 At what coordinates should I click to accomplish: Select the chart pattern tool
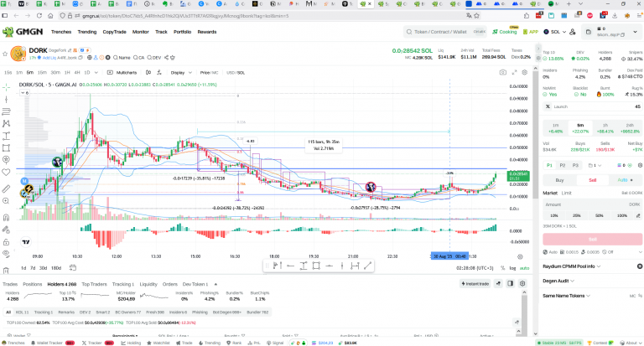tap(6, 123)
